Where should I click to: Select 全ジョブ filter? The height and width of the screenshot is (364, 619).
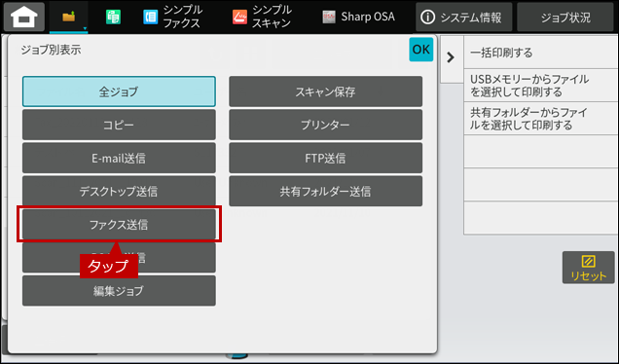pyautogui.click(x=119, y=91)
